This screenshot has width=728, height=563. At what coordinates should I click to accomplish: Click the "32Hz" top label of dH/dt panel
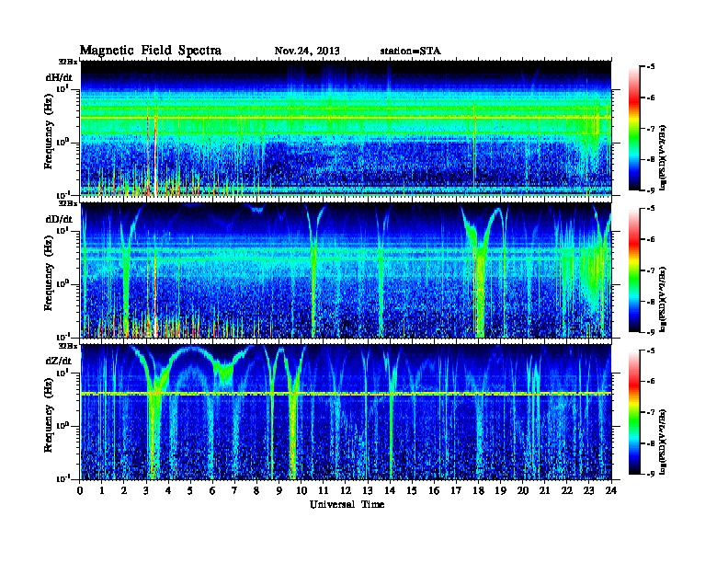click(68, 62)
